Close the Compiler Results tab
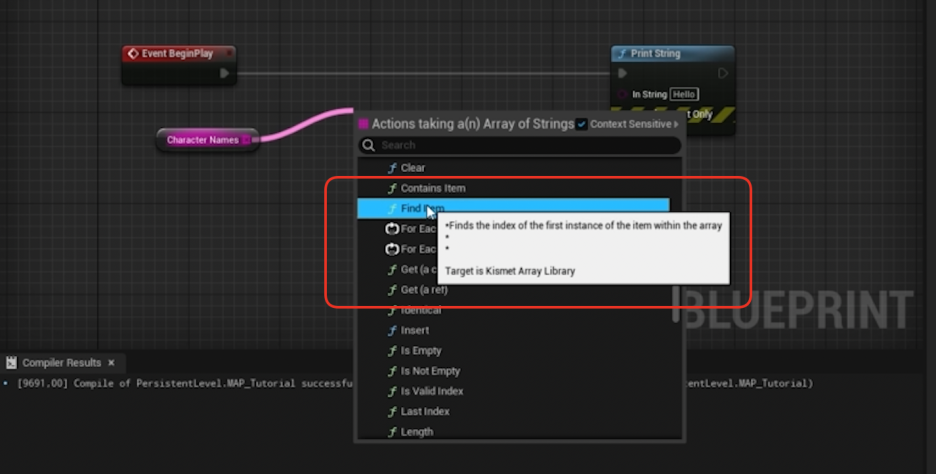 111,363
